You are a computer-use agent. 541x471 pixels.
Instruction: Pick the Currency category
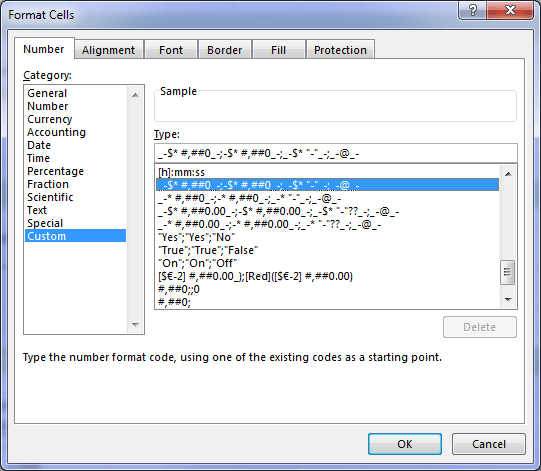click(x=75, y=119)
